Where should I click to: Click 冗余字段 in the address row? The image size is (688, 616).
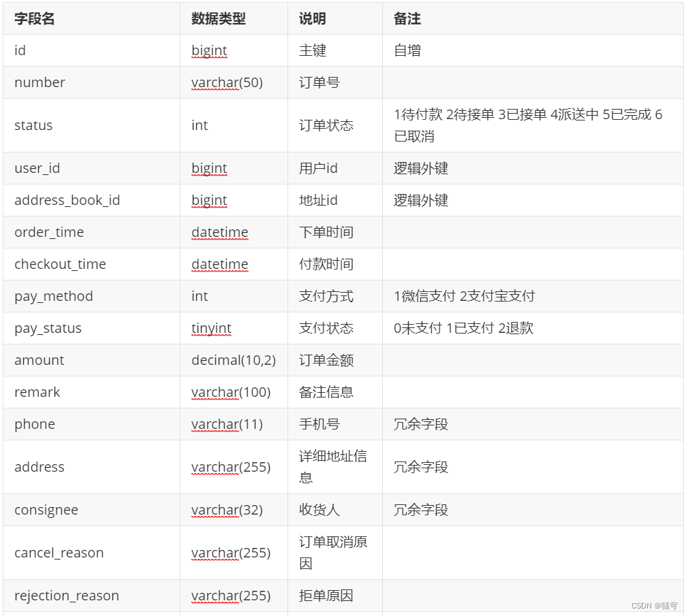pyautogui.click(x=421, y=468)
